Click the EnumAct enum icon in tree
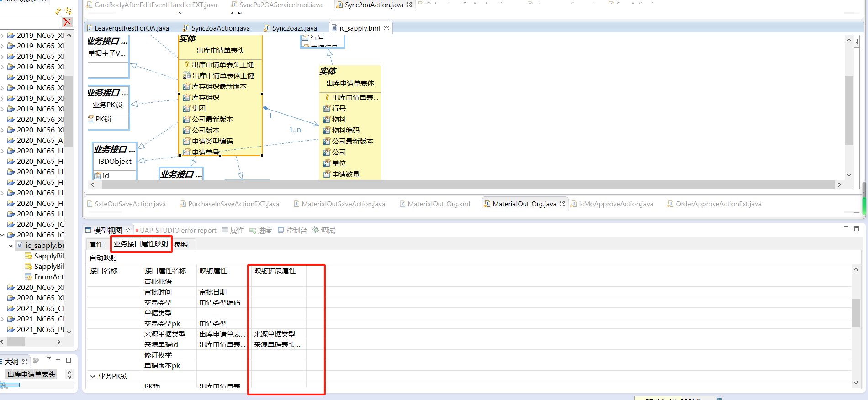This screenshot has width=868, height=400. pyautogui.click(x=28, y=277)
